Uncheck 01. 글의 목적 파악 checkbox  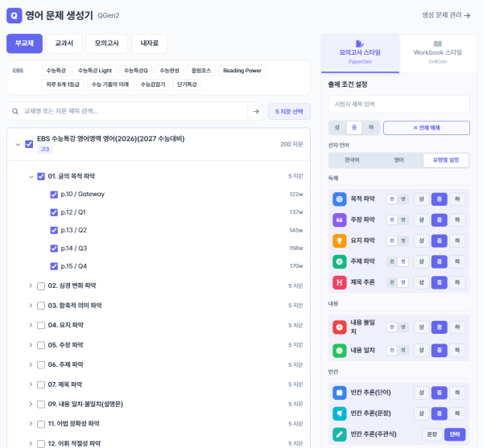coord(41,177)
